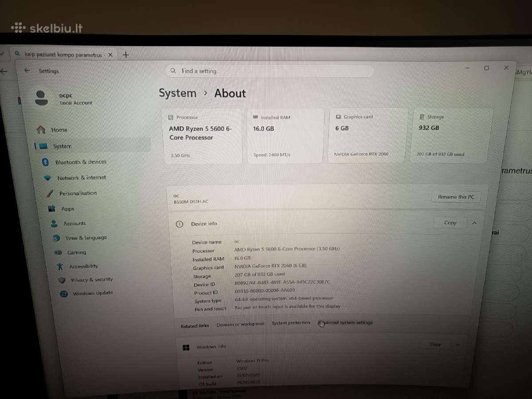Minimize the Settings window
Image resolution: width=532 pixels, height=399 pixels.
[467, 68]
